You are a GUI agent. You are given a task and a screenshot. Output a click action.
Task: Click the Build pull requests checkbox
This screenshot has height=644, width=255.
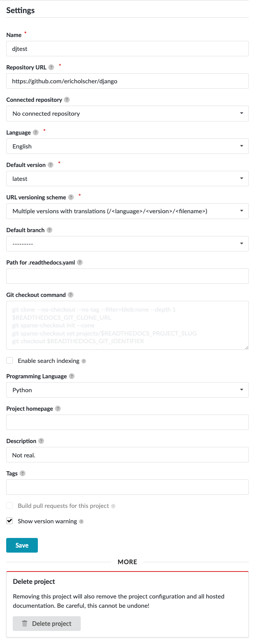[x=9, y=505]
